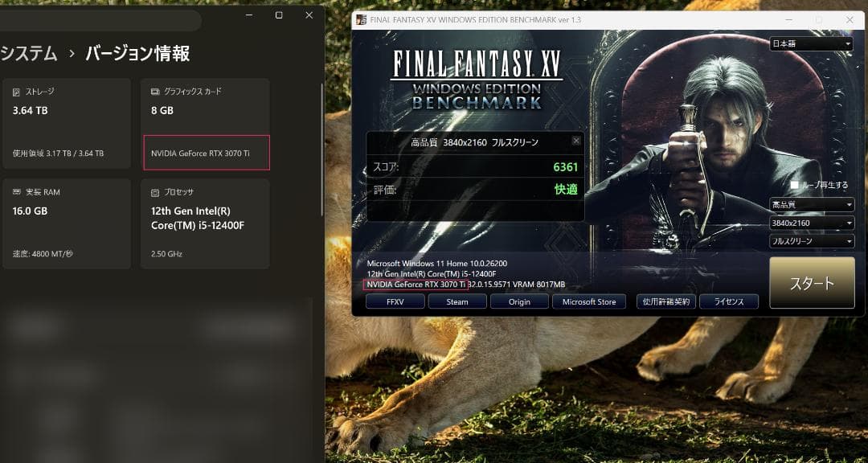Select the バージョン情報 heading

coord(138,54)
